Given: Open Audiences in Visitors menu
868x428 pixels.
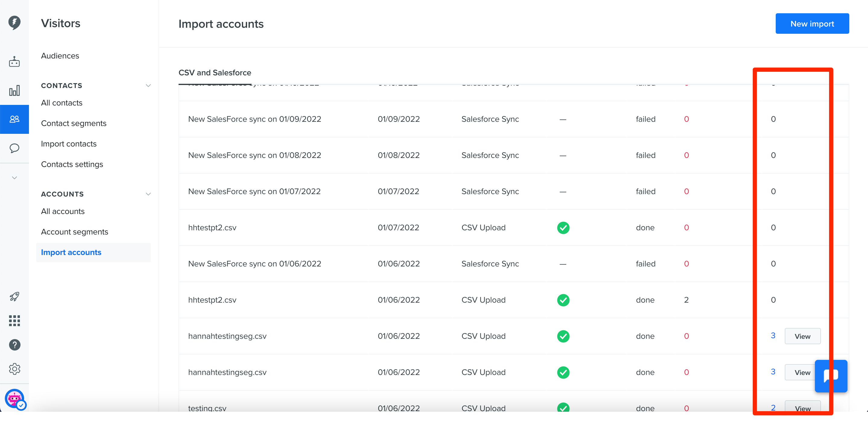Looking at the screenshot, I should pos(60,55).
